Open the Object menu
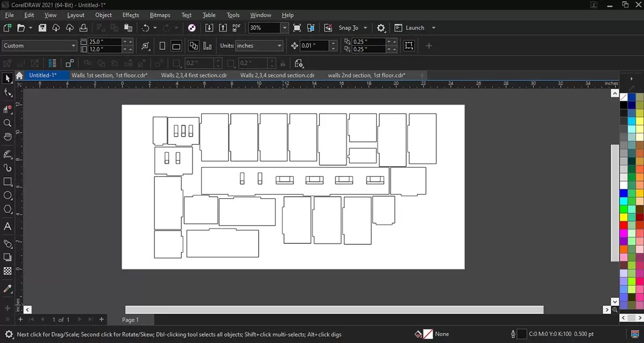The height and width of the screenshot is (343, 644). pos(104,15)
